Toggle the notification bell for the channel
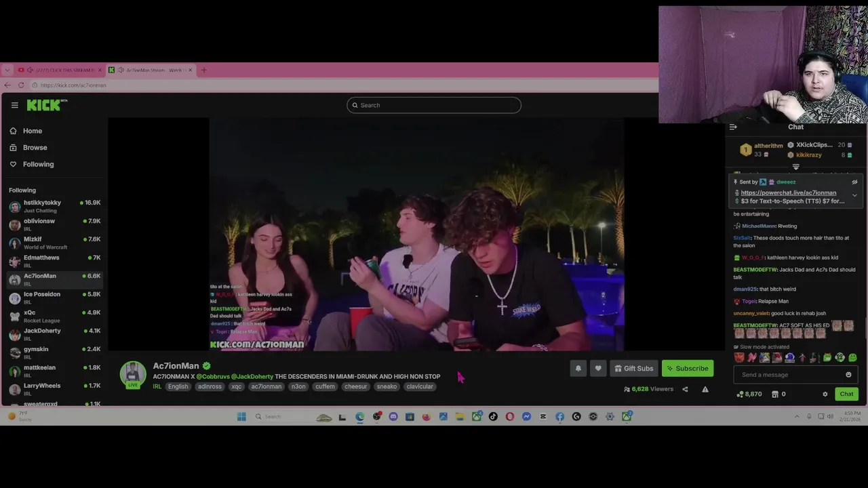 (x=578, y=368)
